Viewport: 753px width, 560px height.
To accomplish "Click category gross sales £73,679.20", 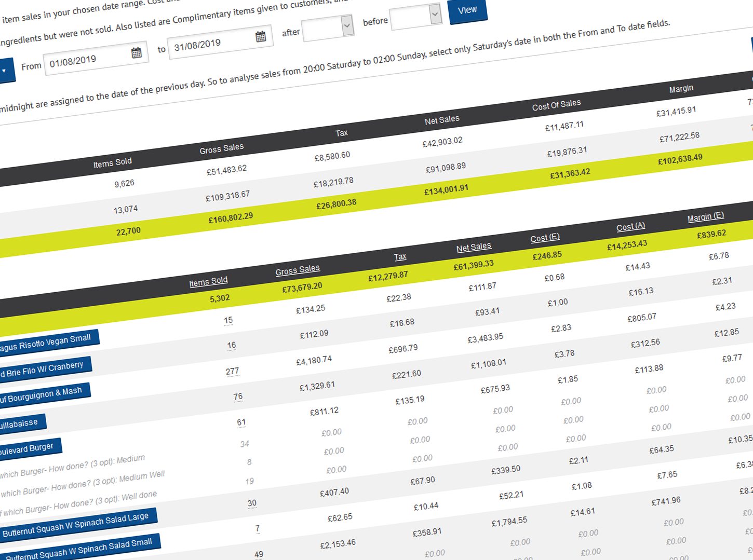I will tap(302, 286).
